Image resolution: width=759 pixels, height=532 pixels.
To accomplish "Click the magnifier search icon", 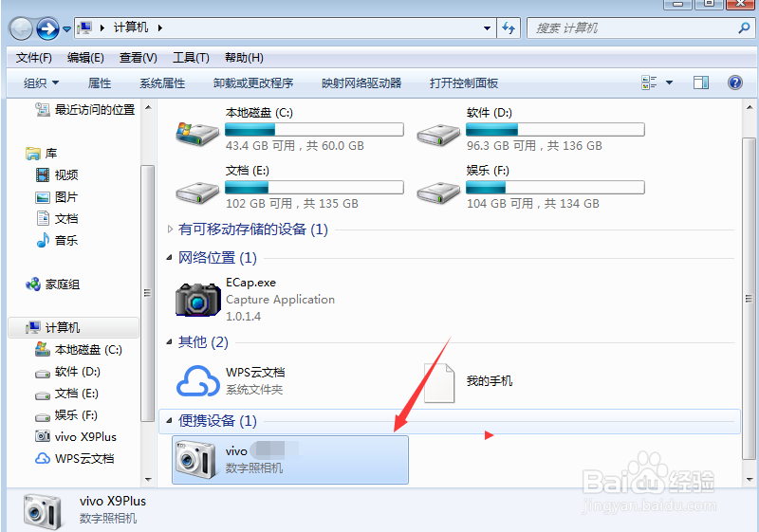I will (744, 28).
